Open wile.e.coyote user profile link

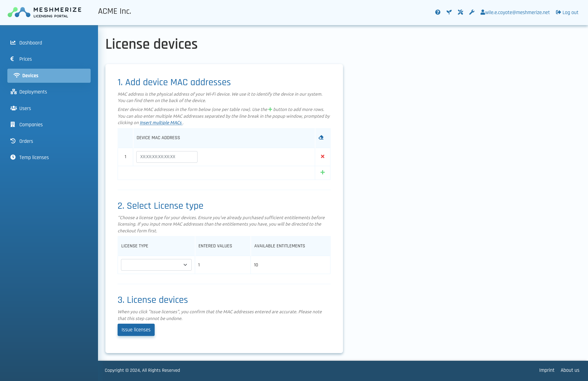(x=515, y=13)
